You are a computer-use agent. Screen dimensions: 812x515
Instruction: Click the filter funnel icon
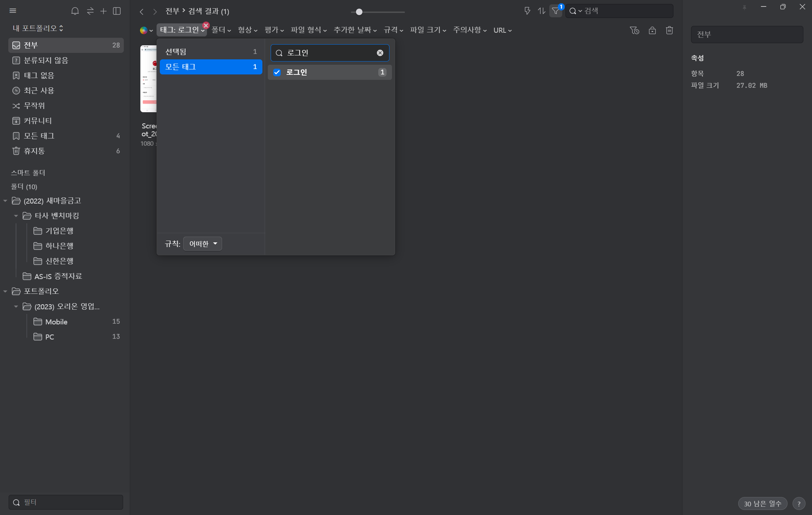tap(555, 11)
